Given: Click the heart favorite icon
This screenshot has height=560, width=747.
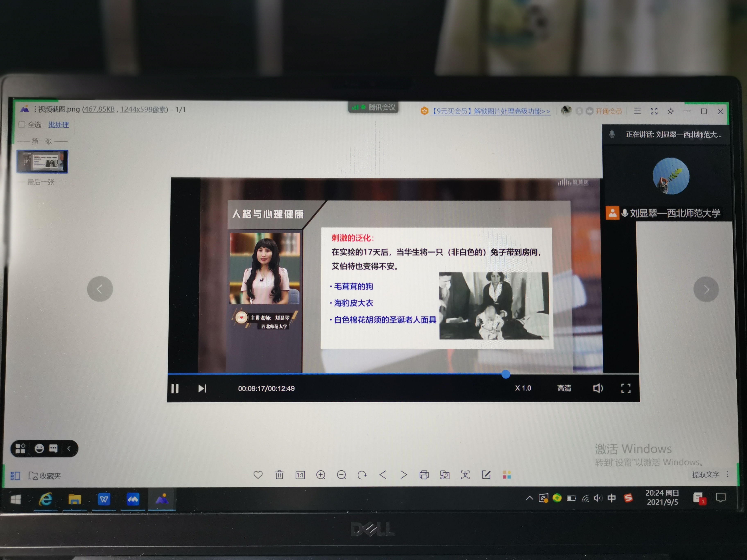Looking at the screenshot, I should [258, 475].
